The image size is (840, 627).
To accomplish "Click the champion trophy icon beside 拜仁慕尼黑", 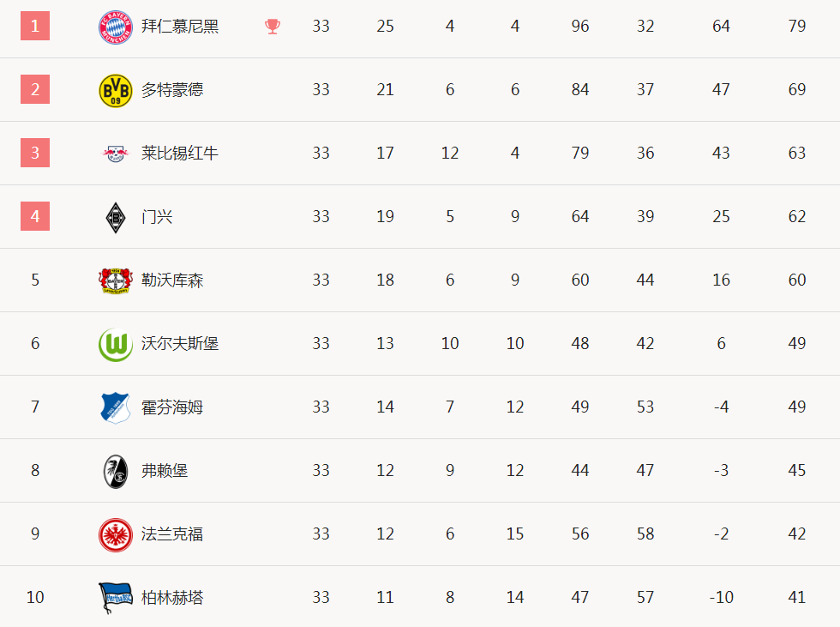I will (x=273, y=27).
